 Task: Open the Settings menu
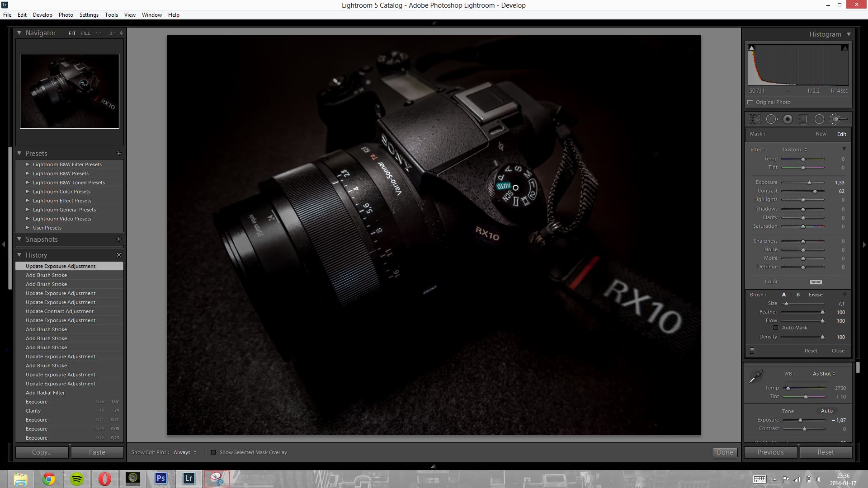pyautogui.click(x=89, y=15)
